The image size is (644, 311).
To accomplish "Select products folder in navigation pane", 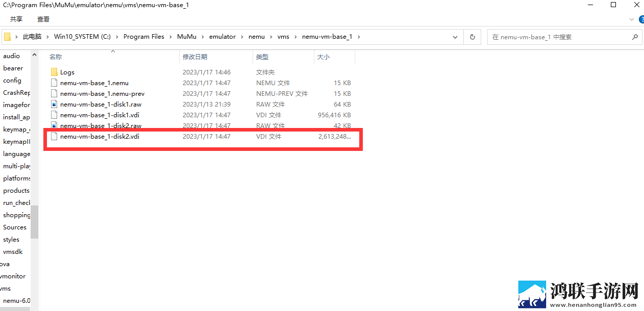I will pyautogui.click(x=16, y=191).
